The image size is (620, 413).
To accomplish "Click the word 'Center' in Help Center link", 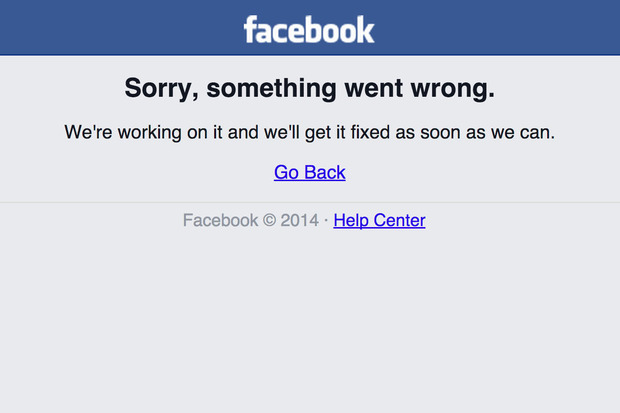I will 399,220.
